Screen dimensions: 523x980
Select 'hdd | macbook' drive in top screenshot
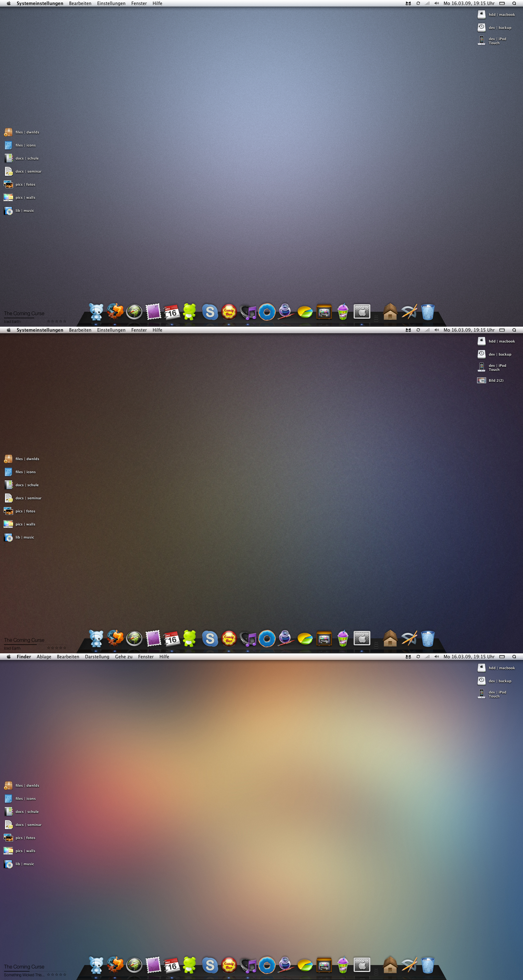[496, 14]
